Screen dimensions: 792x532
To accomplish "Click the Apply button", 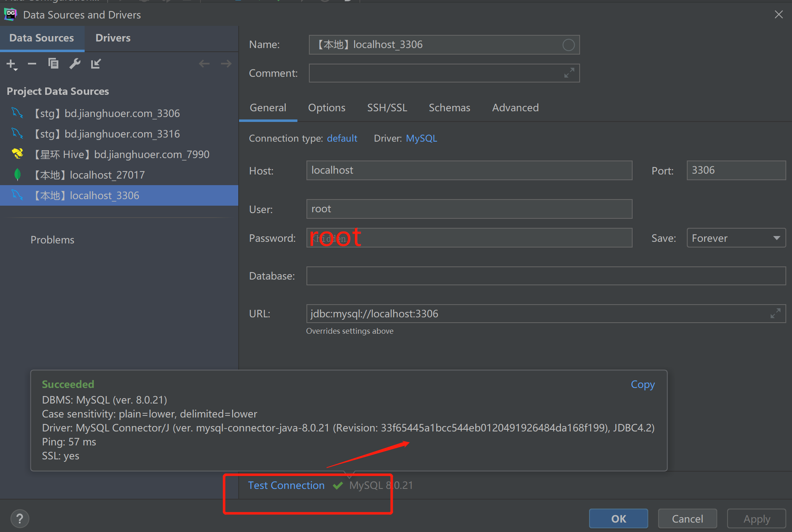I will 756,519.
